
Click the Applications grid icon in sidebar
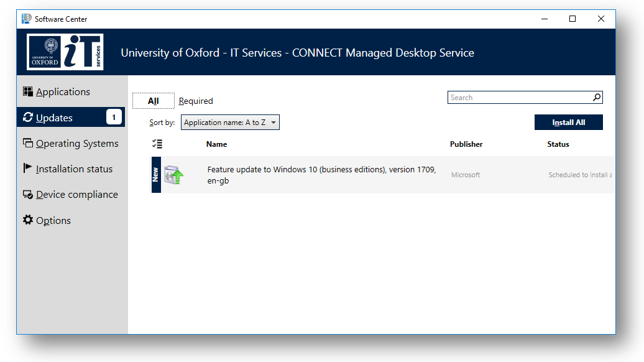tap(28, 92)
